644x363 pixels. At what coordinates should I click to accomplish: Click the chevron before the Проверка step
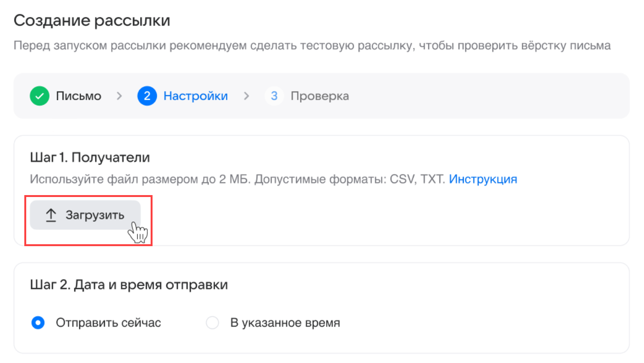tap(246, 96)
